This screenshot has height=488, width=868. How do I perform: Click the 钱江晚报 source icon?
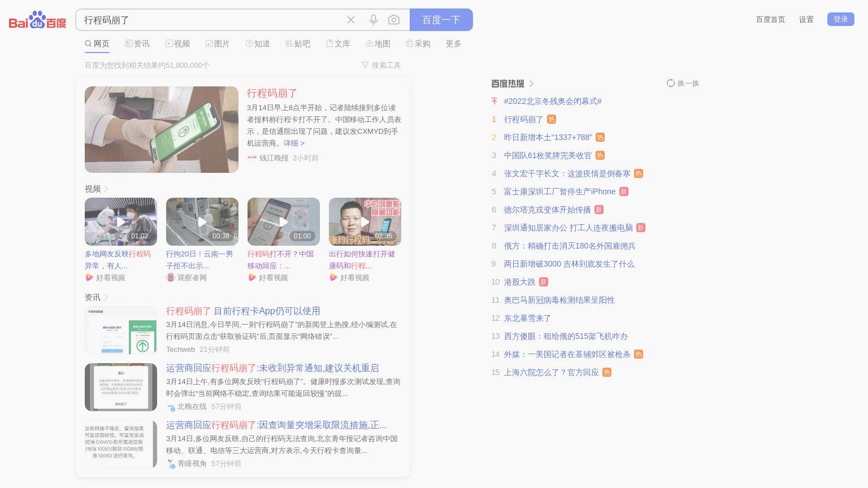(252, 158)
